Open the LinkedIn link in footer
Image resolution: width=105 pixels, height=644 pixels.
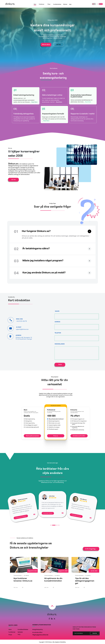pos(52,618)
